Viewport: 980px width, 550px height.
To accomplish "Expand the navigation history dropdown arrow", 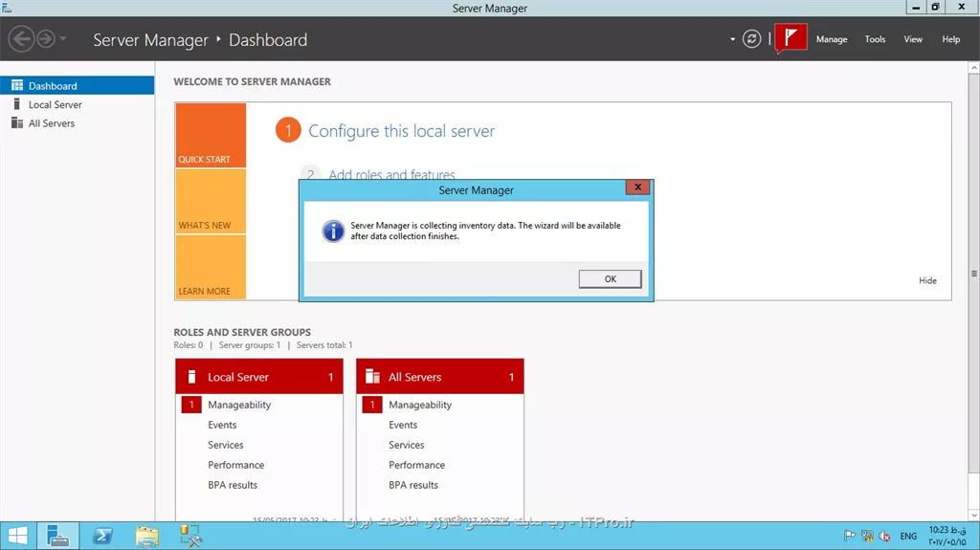I will coord(63,39).
